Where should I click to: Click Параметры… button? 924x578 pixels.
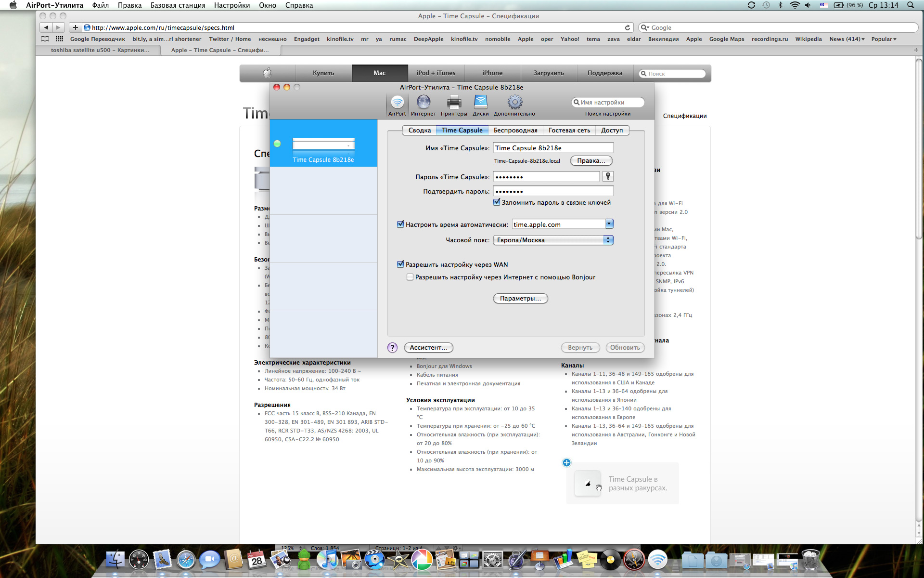click(x=520, y=298)
